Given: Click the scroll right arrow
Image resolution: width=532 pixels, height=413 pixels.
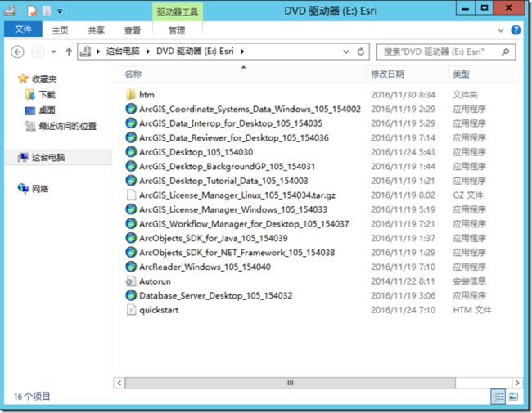Looking at the screenshot, I should pyautogui.click(x=517, y=383).
